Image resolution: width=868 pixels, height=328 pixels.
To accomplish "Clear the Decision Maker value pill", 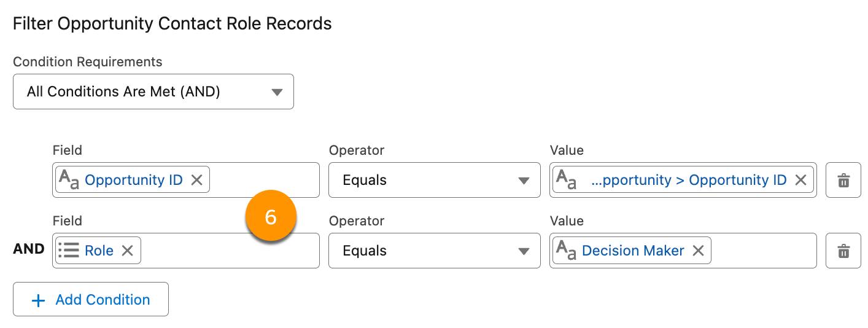I will pos(698,251).
